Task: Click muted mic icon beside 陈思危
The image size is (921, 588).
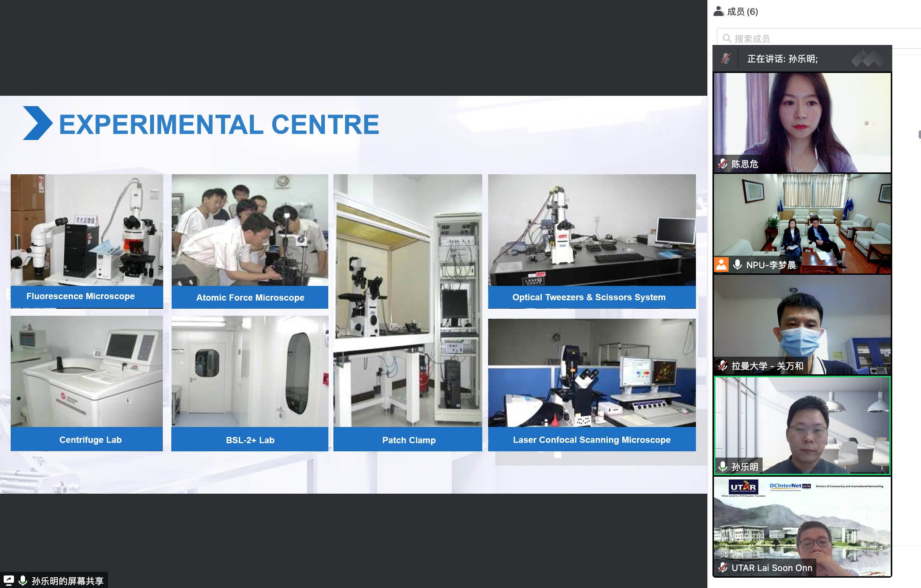Action: point(722,164)
